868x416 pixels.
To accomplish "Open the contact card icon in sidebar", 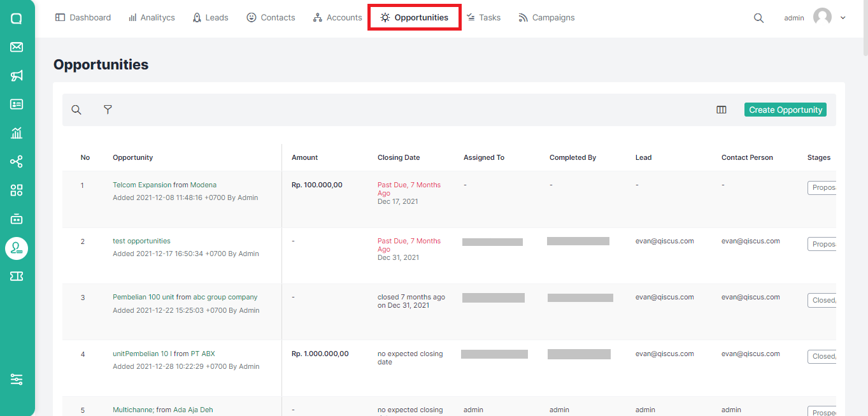I will (x=17, y=104).
